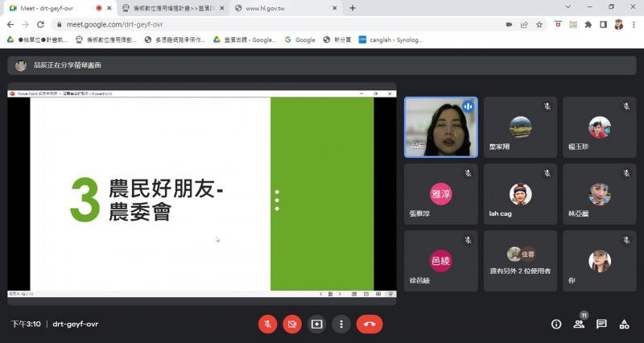Image resolution: width=644 pixels, height=343 pixels.
Task: Close the www.hl.gov.tw tab
Action: pyautogui.click(x=335, y=8)
